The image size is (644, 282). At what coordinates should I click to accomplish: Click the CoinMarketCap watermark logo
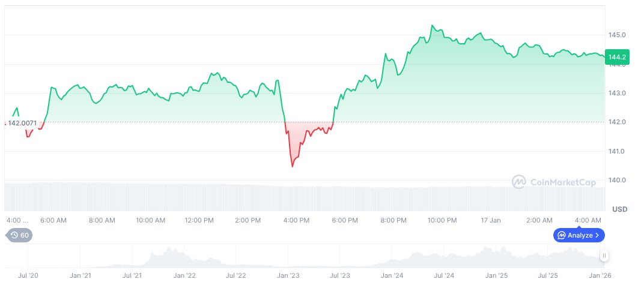(518, 181)
